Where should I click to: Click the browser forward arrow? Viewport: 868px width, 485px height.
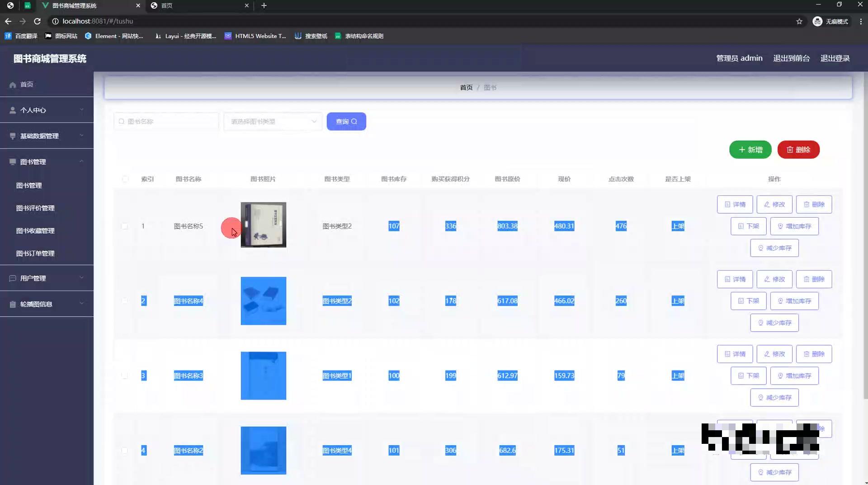click(23, 21)
